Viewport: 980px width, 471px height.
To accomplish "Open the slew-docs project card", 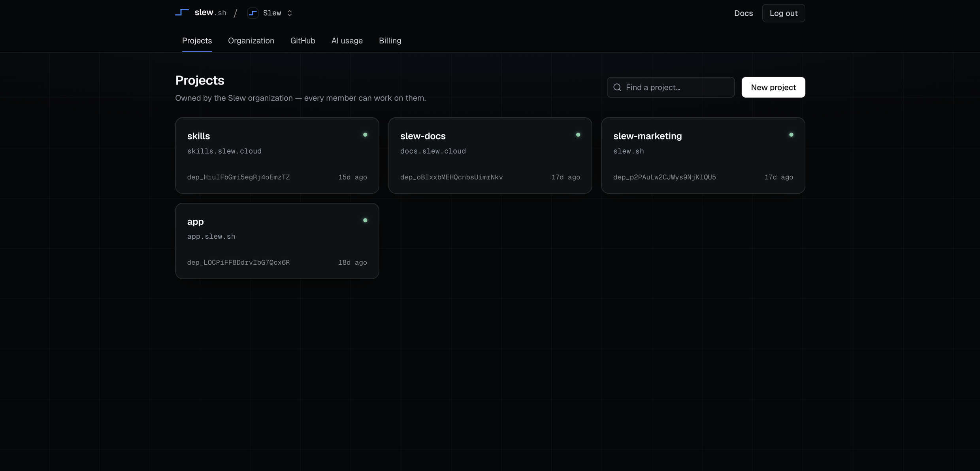I will 490,155.
